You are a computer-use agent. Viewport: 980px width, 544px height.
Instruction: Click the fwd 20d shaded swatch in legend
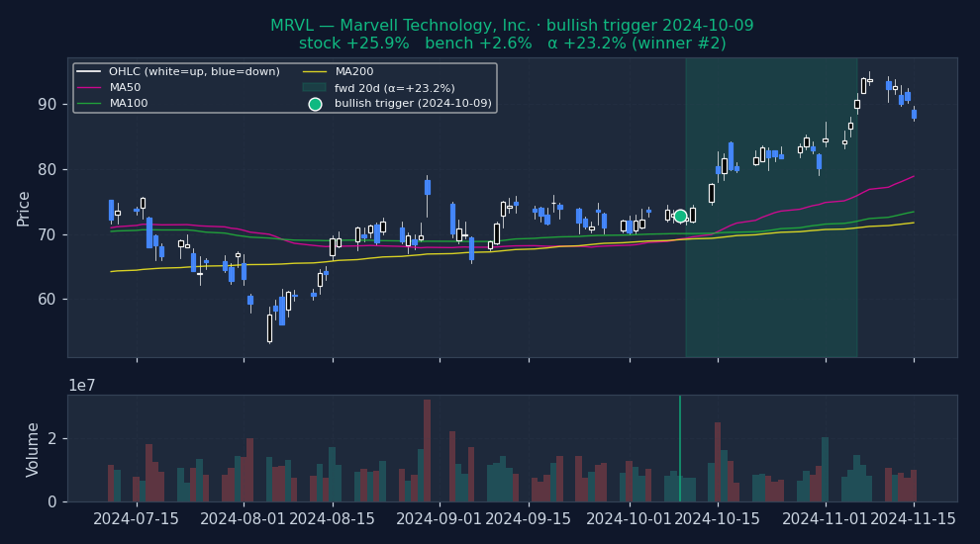[x=314, y=88]
